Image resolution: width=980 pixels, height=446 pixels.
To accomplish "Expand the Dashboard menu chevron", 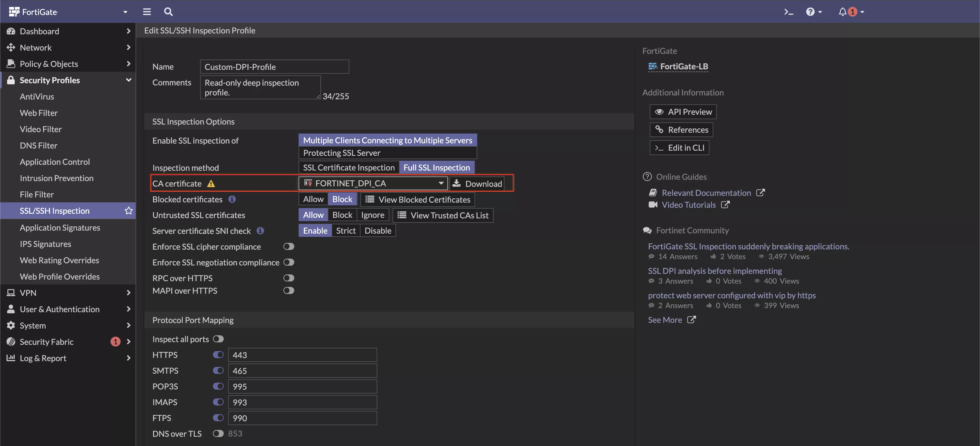I will [128, 31].
